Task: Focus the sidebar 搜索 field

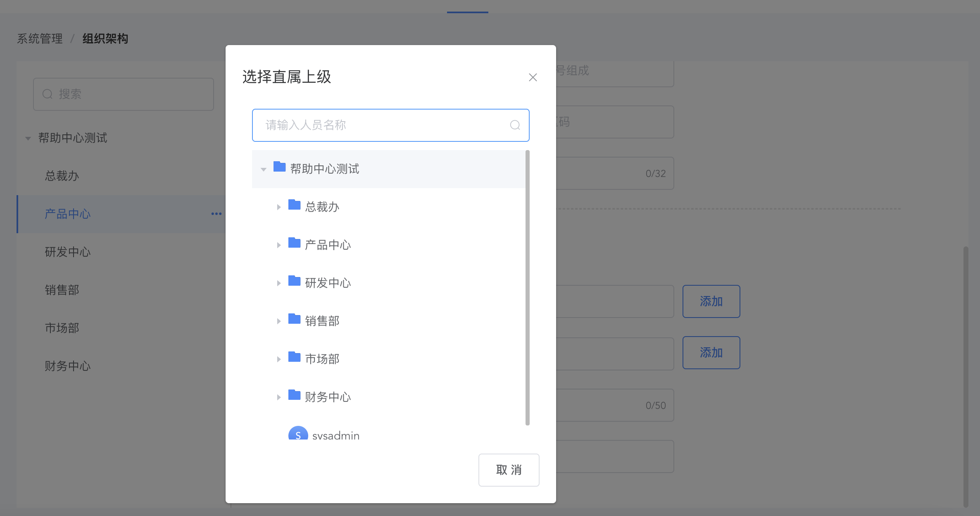Action: [124, 94]
